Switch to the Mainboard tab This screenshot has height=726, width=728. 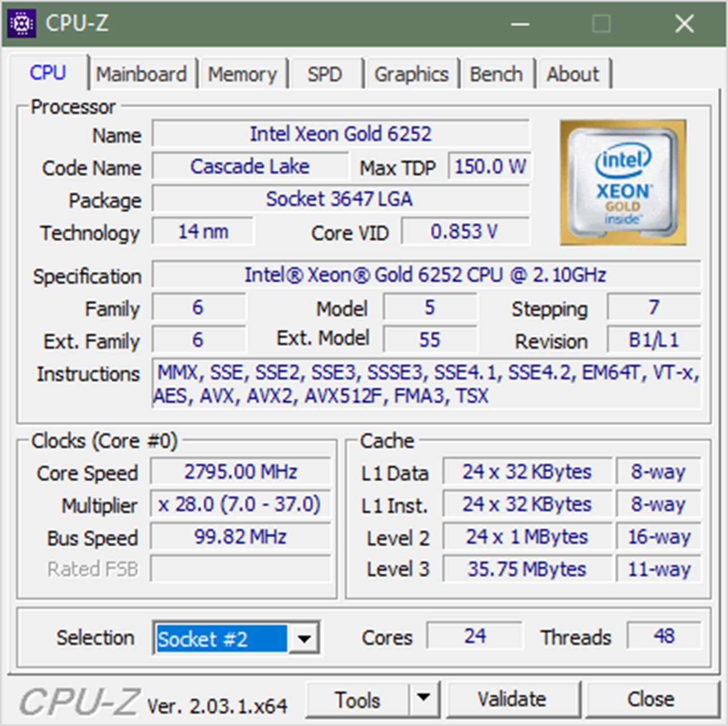coord(142,74)
